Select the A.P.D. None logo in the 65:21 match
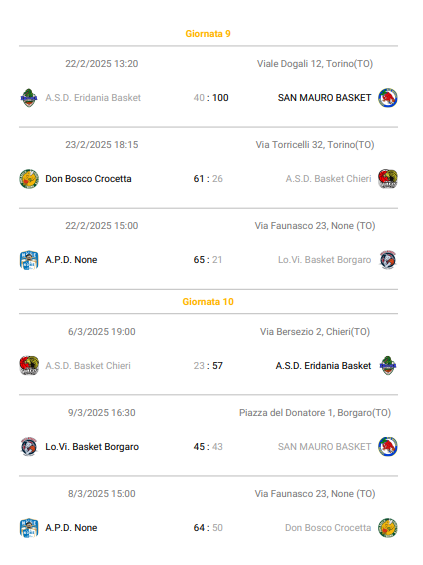 [29, 260]
